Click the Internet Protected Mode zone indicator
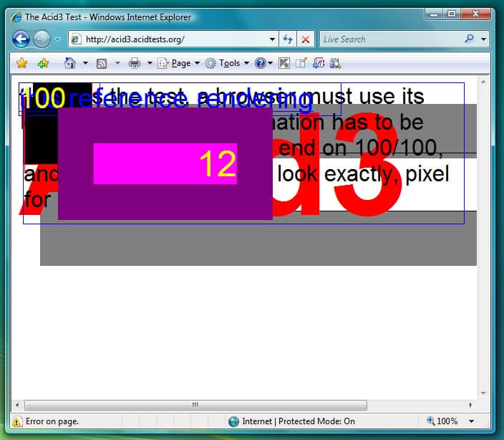Viewport: 504px width, 440px height. (x=291, y=421)
